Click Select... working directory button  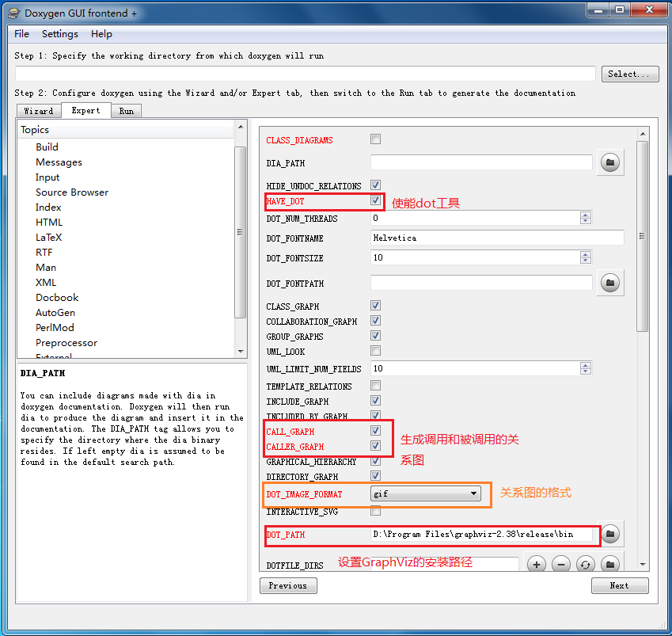tap(630, 74)
